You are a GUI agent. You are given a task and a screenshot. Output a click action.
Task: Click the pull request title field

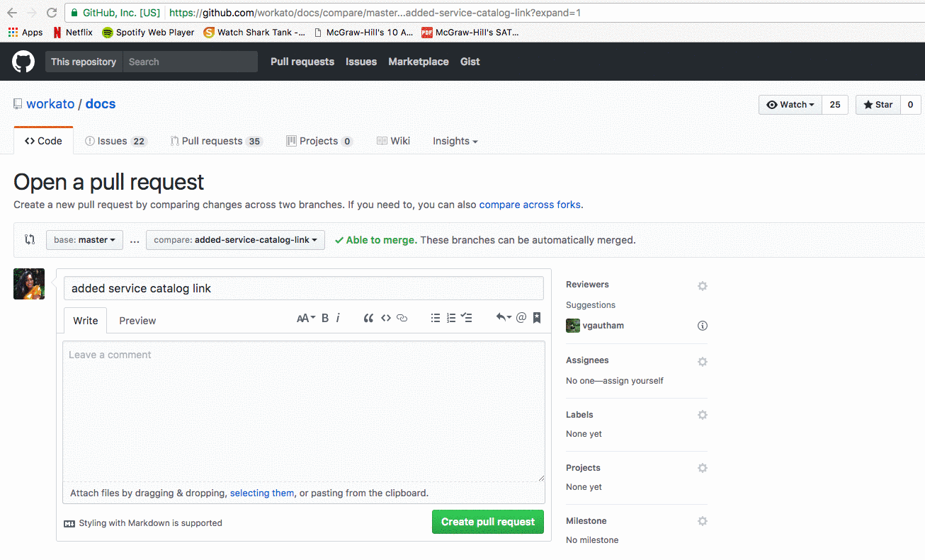[x=303, y=288]
